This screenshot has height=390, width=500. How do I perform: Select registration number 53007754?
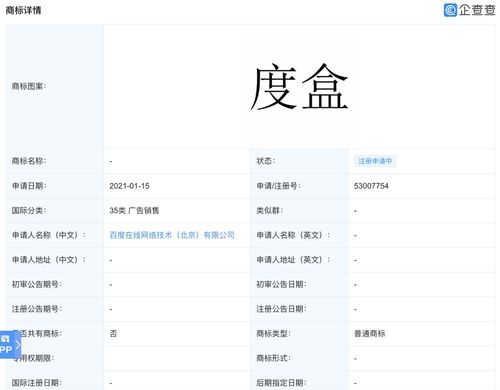pyautogui.click(x=371, y=186)
